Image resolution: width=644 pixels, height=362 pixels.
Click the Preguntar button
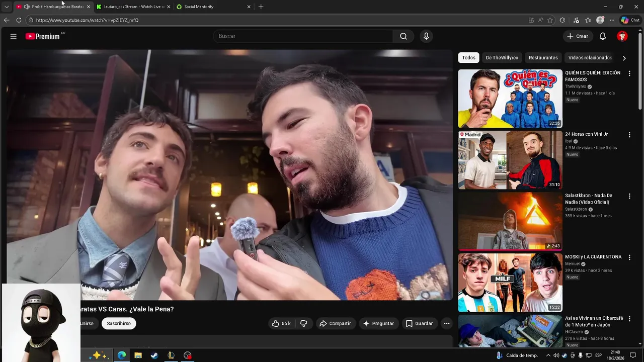coord(378,323)
